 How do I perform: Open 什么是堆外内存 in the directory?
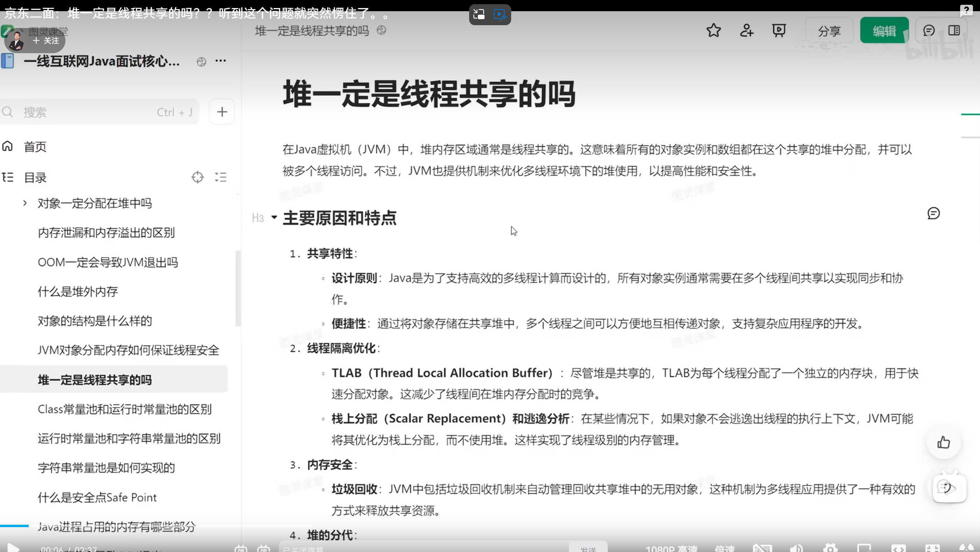pos(78,292)
